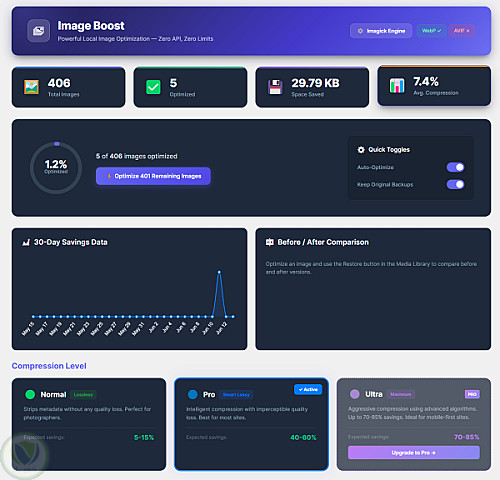Viewport: 500px width, 480px height.
Task: Click the green Optimized checkmark icon
Action: pyautogui.click(x=153, y=87)
